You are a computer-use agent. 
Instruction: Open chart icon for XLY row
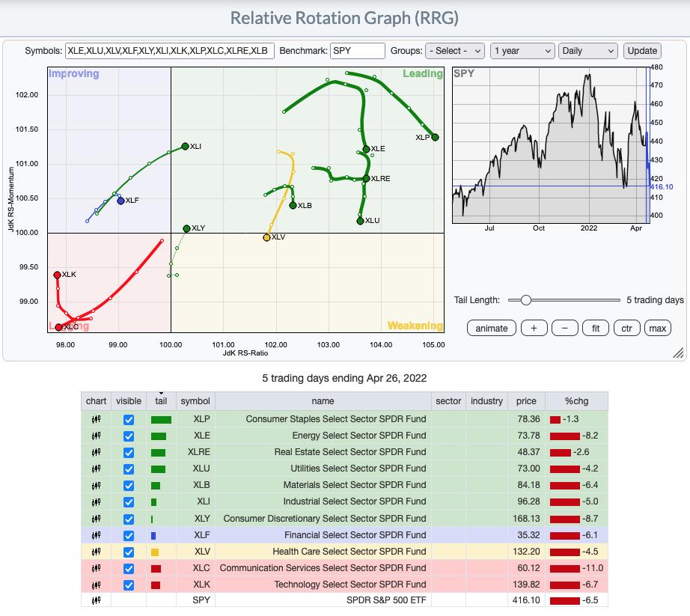[96, 519]
